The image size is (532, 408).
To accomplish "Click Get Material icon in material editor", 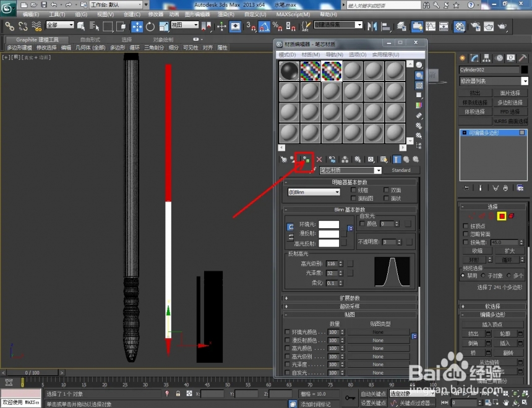I will click(x=284, y=159).
